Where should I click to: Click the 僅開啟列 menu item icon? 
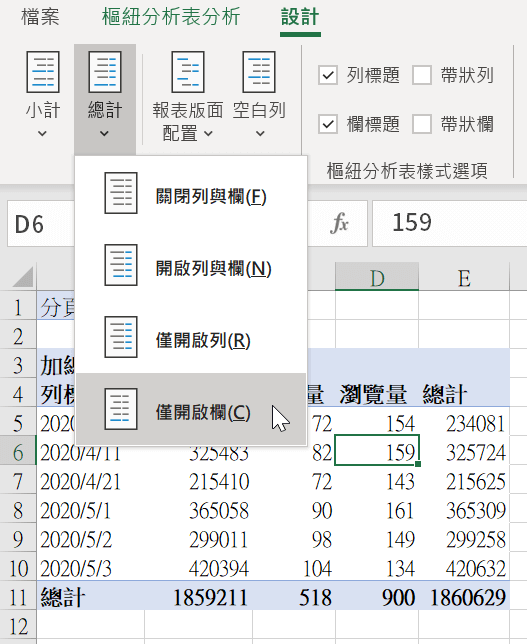[x=121, y=337]
